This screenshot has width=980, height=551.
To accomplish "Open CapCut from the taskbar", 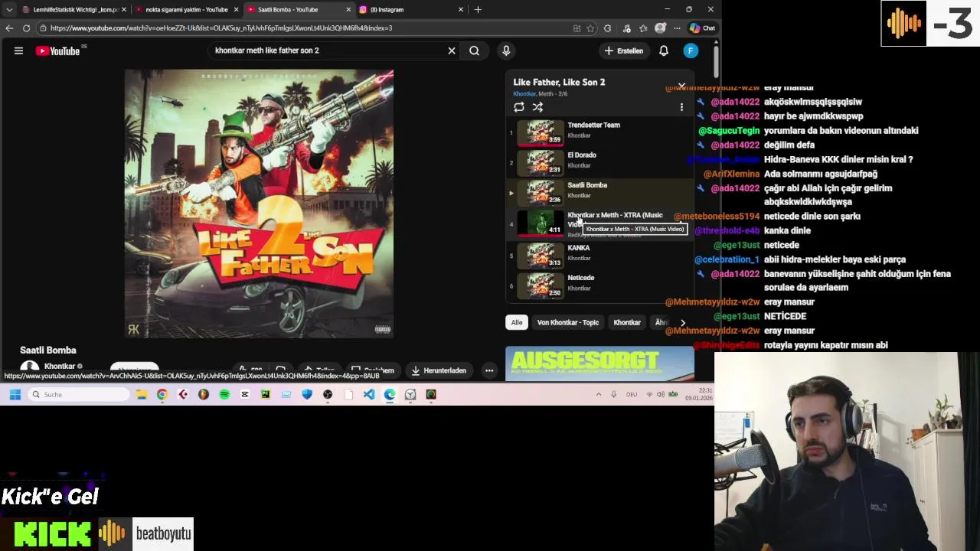I will click(245, 394).
